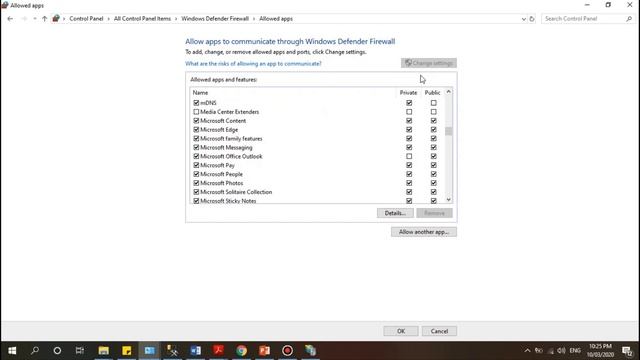Open recent locations dropdown beside forward arrow

pos(35,19)
